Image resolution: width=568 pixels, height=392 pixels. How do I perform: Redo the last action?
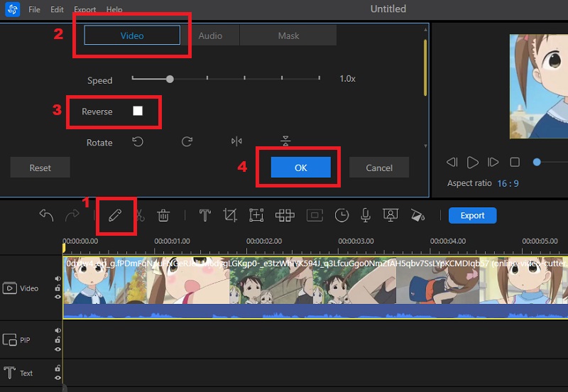72,216
